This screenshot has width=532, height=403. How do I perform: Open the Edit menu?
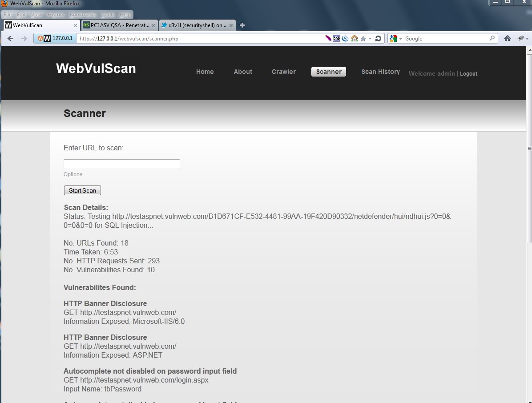click(x=21, y=15)
